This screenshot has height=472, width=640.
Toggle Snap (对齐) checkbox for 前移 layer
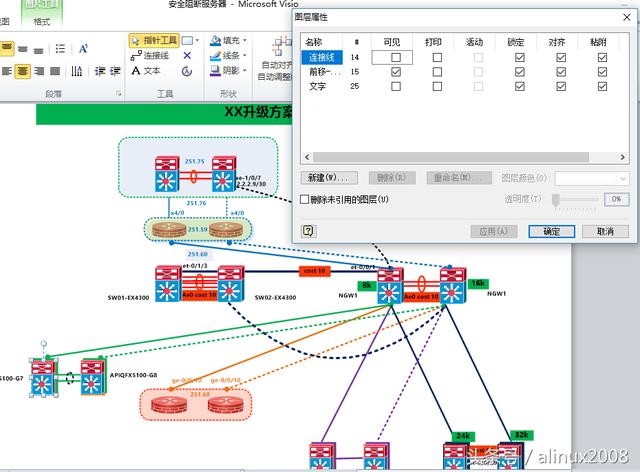561,72
